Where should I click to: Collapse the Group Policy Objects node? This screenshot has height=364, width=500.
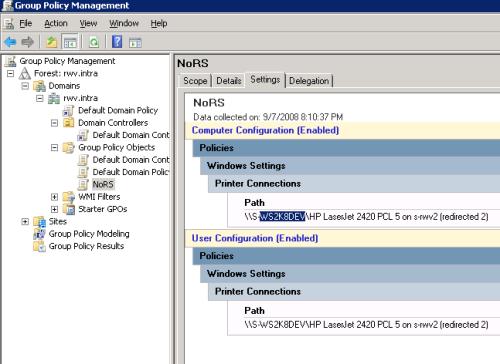coord(54,147)
